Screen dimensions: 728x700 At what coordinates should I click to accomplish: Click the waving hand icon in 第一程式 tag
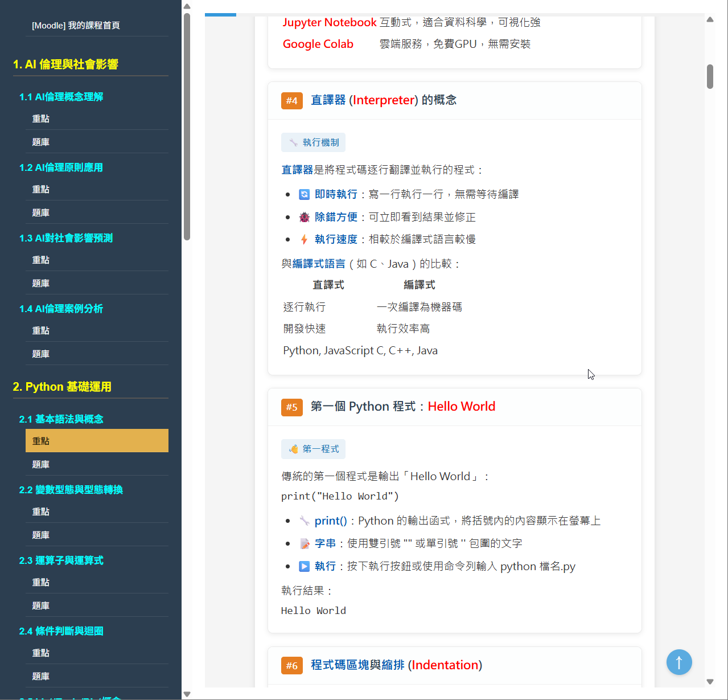point(294,449)
